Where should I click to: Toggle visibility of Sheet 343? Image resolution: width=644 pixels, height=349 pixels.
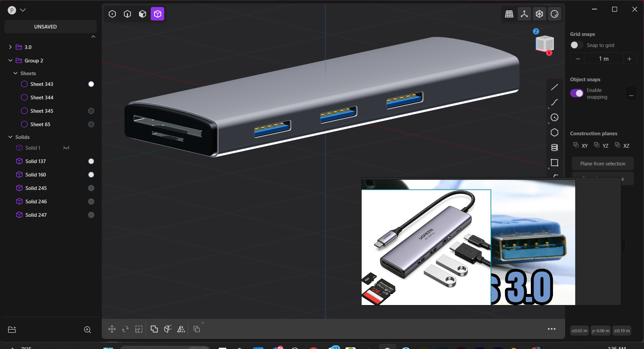pyautogui.click(x=91, y=84)
